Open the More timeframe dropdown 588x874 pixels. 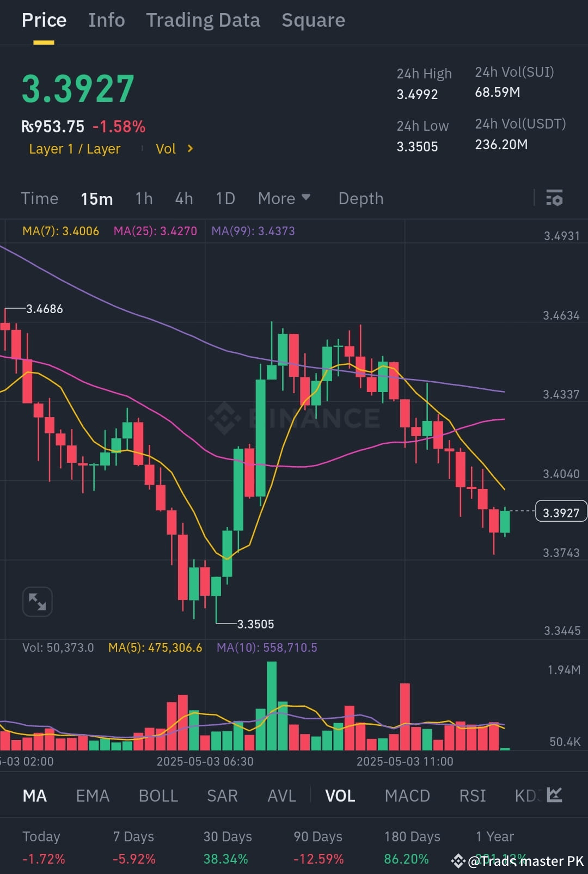[284, 199]
